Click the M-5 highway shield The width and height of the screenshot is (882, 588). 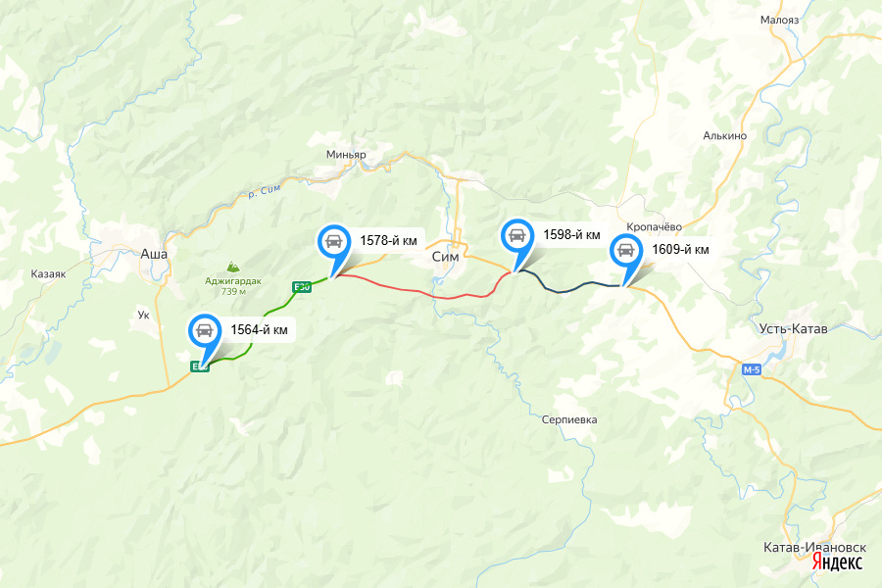[752, 369]
